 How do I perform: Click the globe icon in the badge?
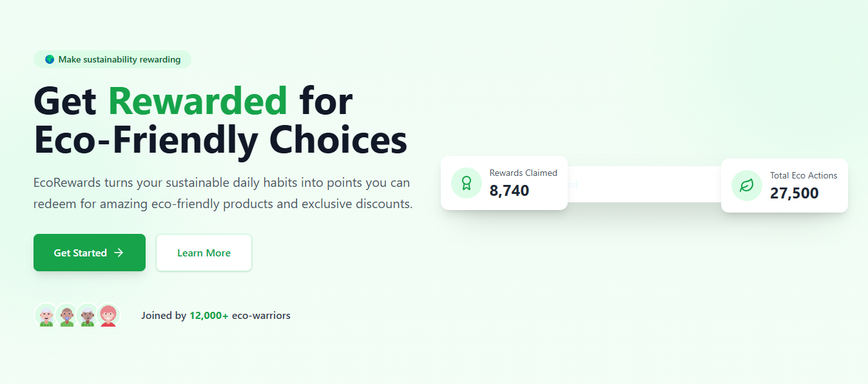point(50,59)
